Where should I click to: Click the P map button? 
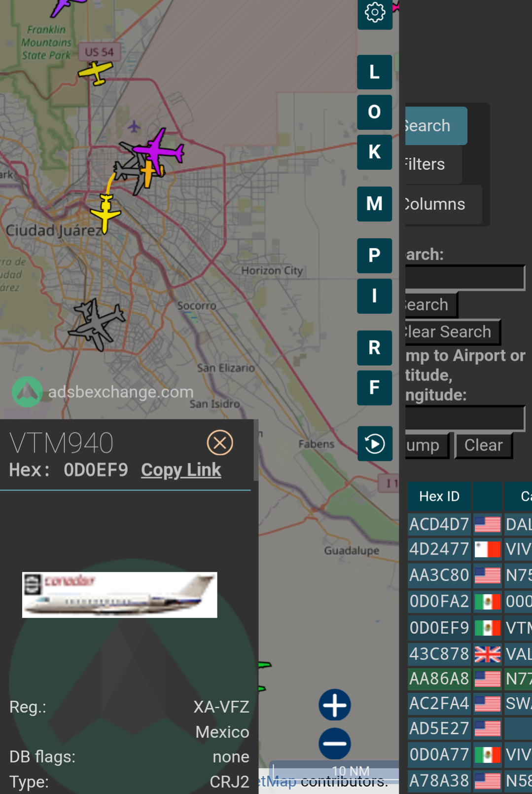pyautogui.click(x=375, y=256)
